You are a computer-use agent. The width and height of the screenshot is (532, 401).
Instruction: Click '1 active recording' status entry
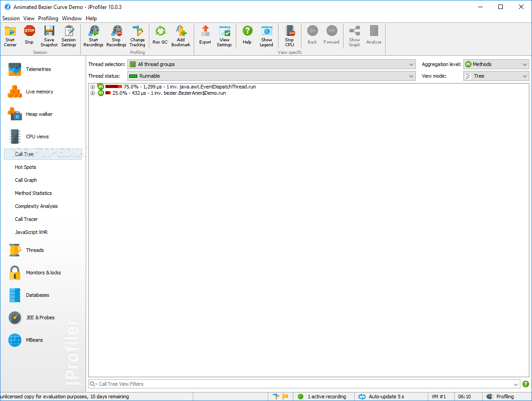[323, 397]
